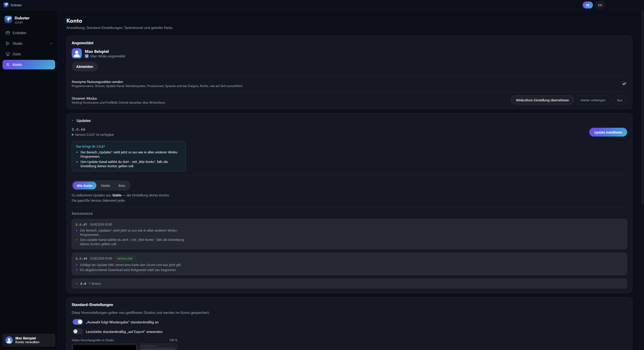
Task: Click the black video preview thumbnail
Action: [x=104, y=347]
